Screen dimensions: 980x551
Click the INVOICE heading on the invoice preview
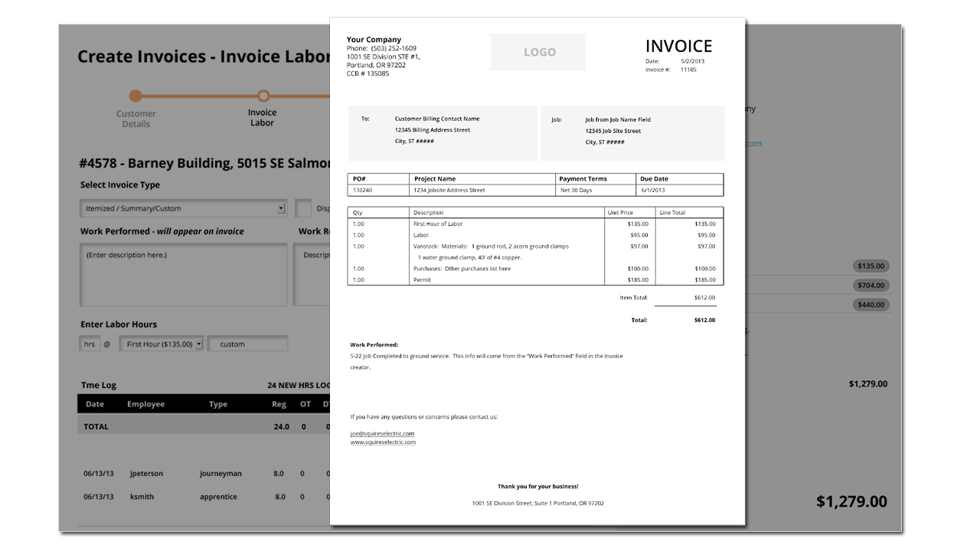pos(678,46)
